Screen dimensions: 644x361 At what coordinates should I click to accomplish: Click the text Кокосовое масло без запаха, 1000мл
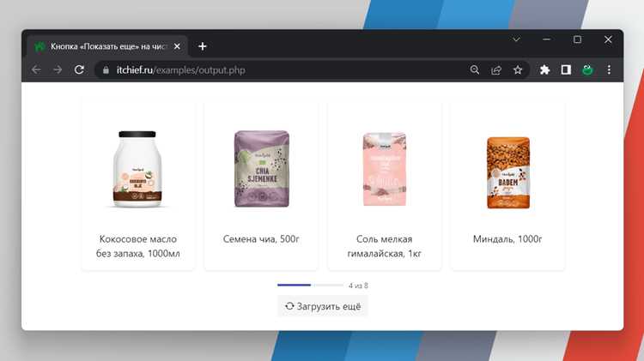point(138,246)
